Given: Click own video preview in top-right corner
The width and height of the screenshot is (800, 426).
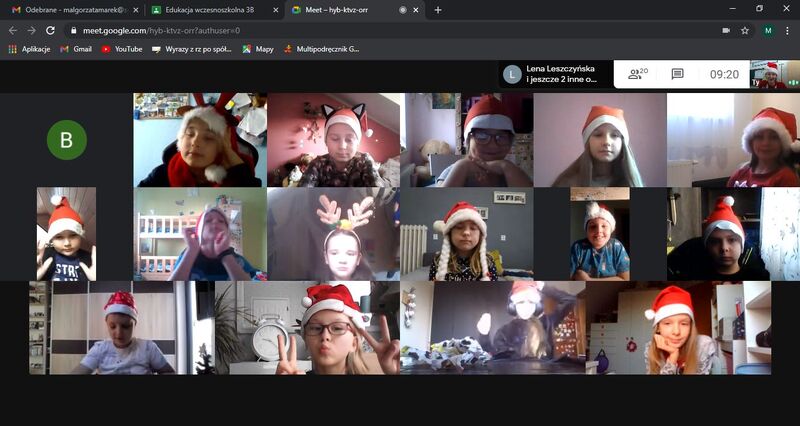Looking at the screenshot, I should (x=770, y=74).
